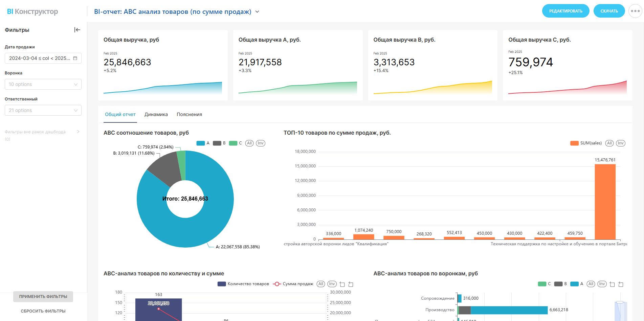Open the Ответственный filter dropdown
Viewport: 644px width, 321px height.
[x=43, y=110]
